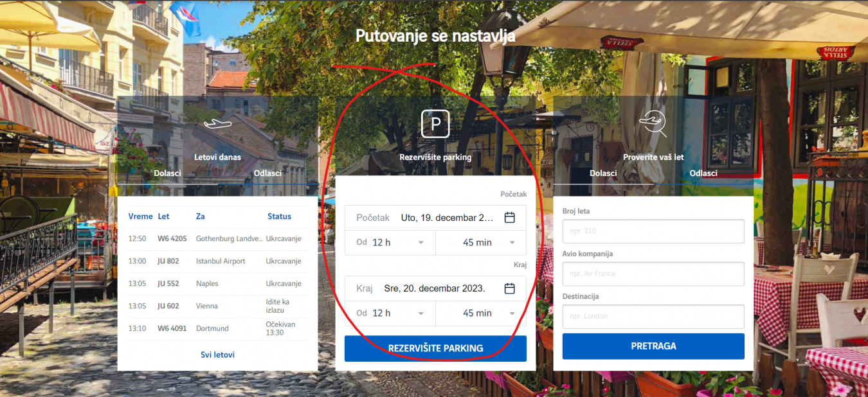Screen dimensions: 868x397
Task: Click the Broj leta input field
Action: click(653, 231)
